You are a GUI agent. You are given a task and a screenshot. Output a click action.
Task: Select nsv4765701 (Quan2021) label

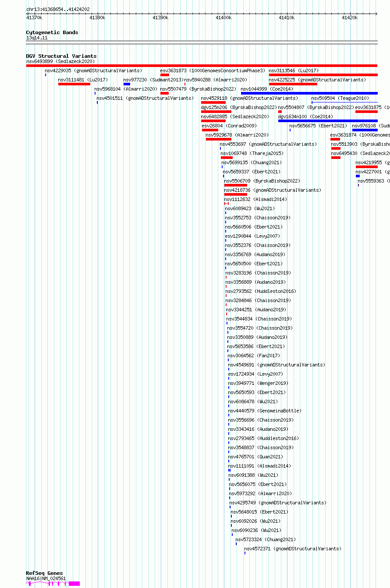pos(256,457)
